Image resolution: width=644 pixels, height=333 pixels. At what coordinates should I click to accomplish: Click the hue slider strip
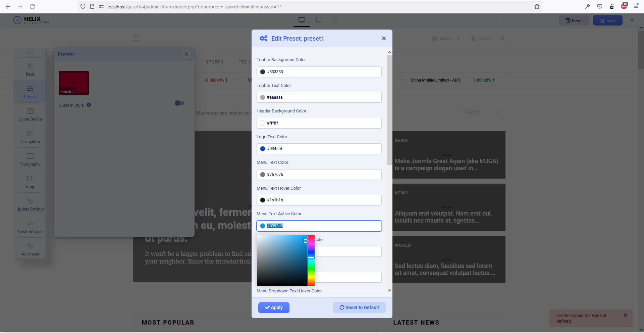point(311,260)
